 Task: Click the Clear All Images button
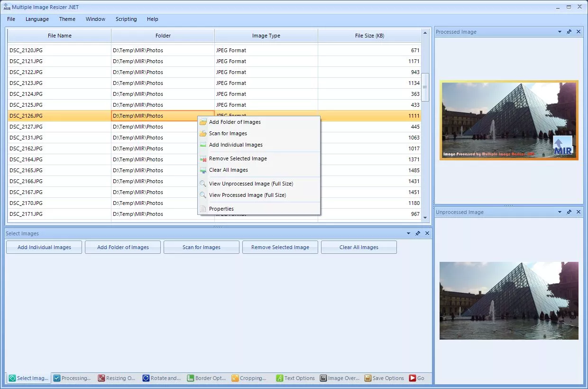coord(359,247)
